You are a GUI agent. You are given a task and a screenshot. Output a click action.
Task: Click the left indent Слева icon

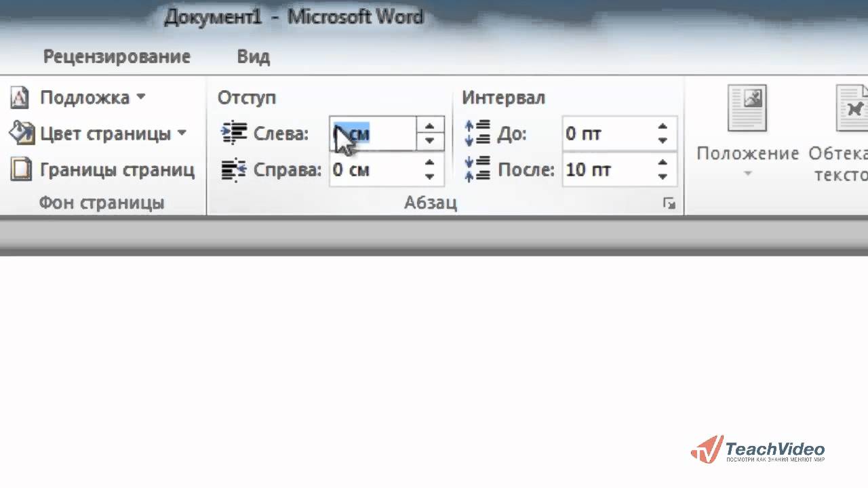tap(235, 133)
